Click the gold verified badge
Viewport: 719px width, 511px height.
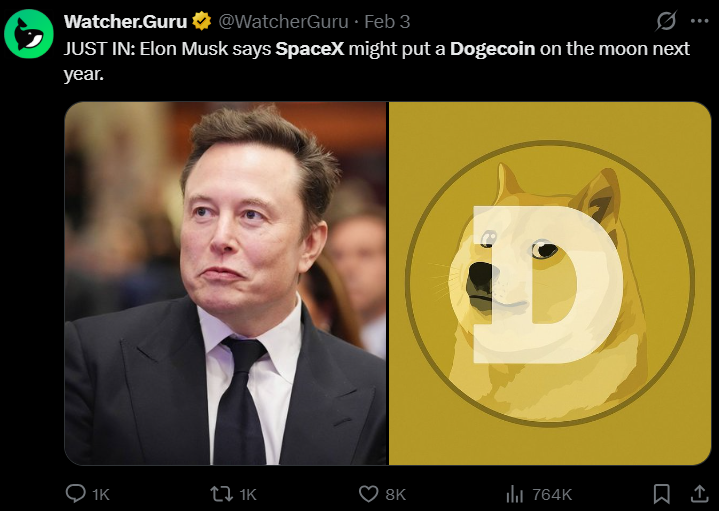(201, 21)
